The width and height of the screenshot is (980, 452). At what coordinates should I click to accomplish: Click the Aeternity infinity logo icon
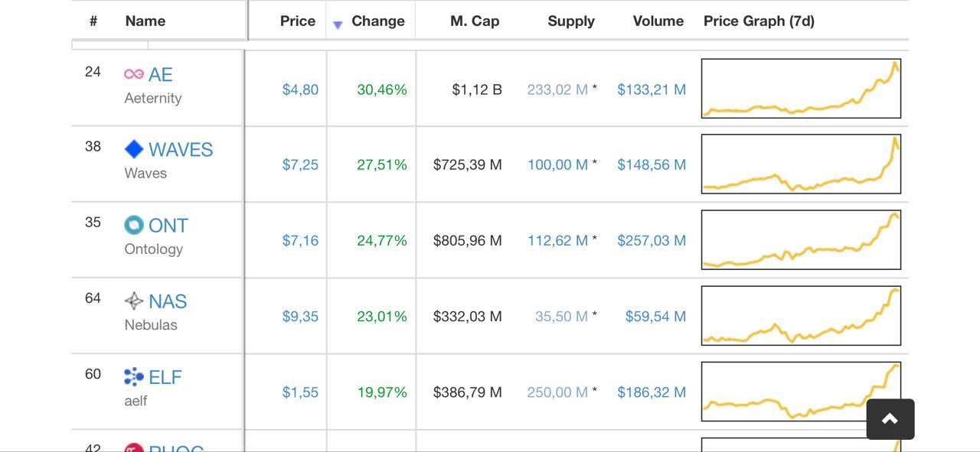[134, 74]
